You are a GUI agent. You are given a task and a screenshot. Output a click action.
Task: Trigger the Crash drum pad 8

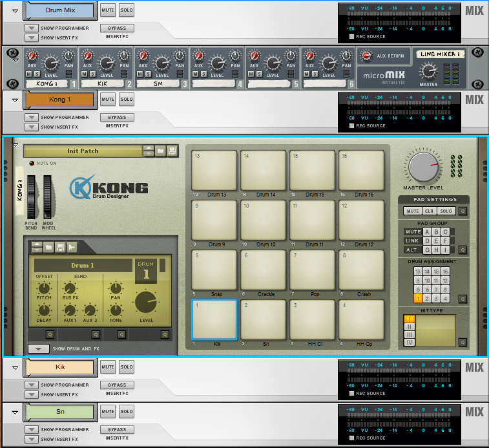point(361,270)
